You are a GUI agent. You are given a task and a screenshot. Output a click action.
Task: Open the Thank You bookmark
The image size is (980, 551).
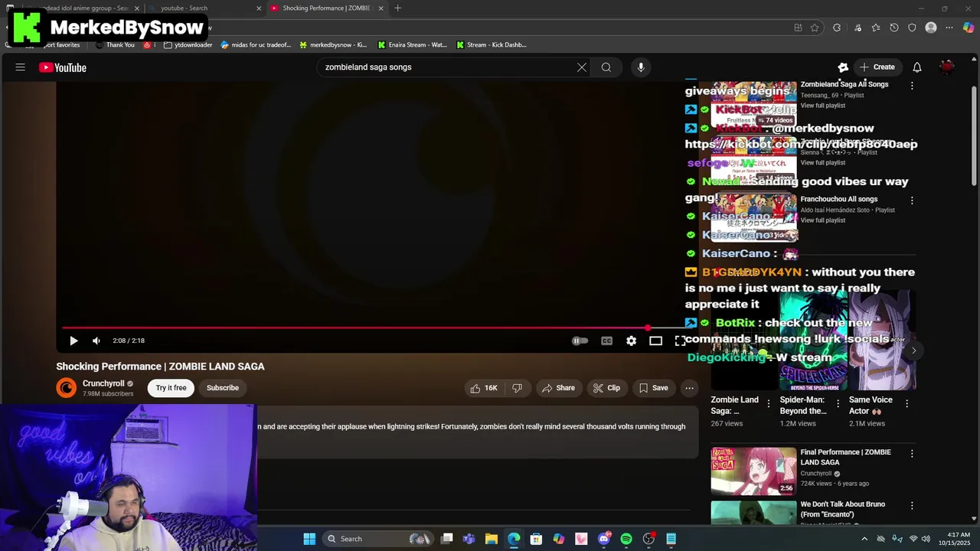pos(115,45)
